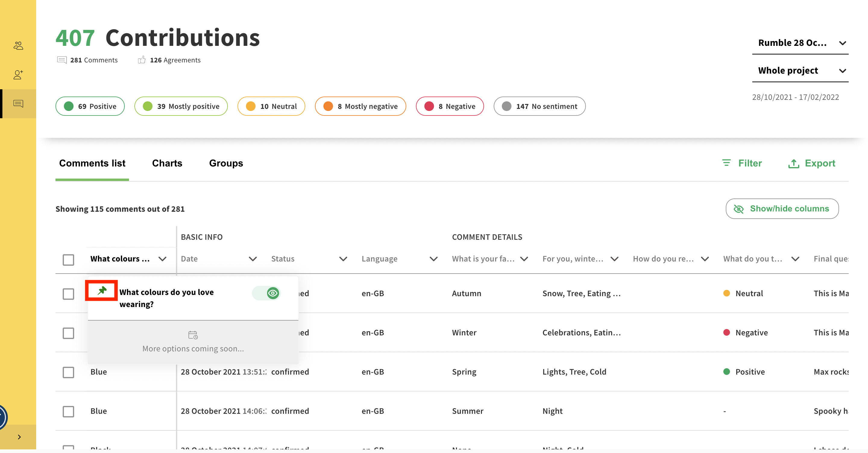Filter by 69 Positive sentiment

90,106
